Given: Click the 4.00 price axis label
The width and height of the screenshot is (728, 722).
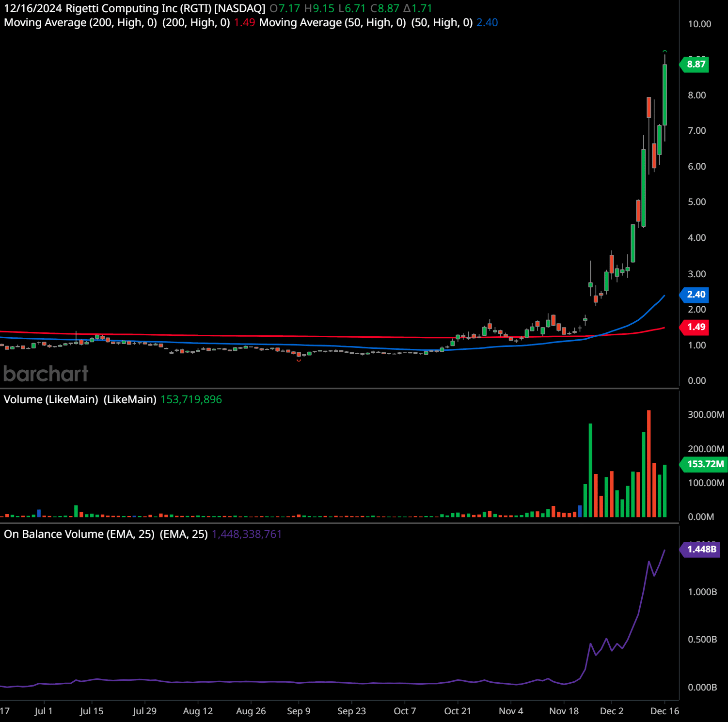Looking at the screenshot, I should (x=697, y=237).
